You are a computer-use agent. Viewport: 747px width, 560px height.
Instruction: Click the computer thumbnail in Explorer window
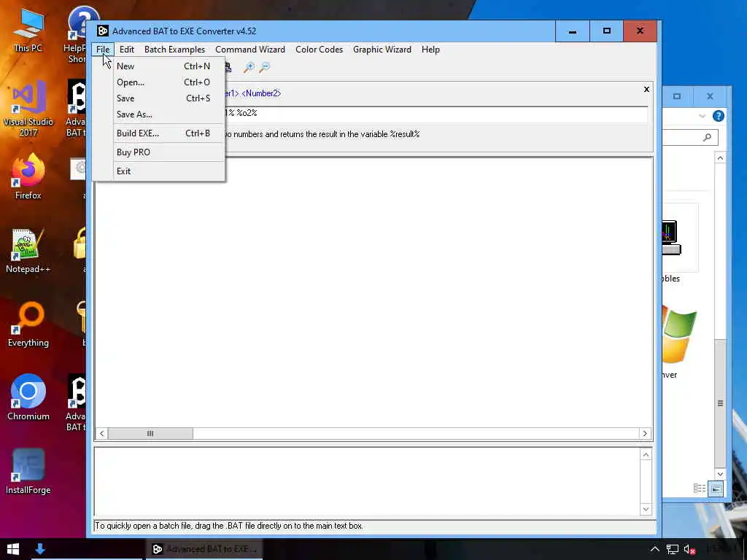[x=672, y=238]
